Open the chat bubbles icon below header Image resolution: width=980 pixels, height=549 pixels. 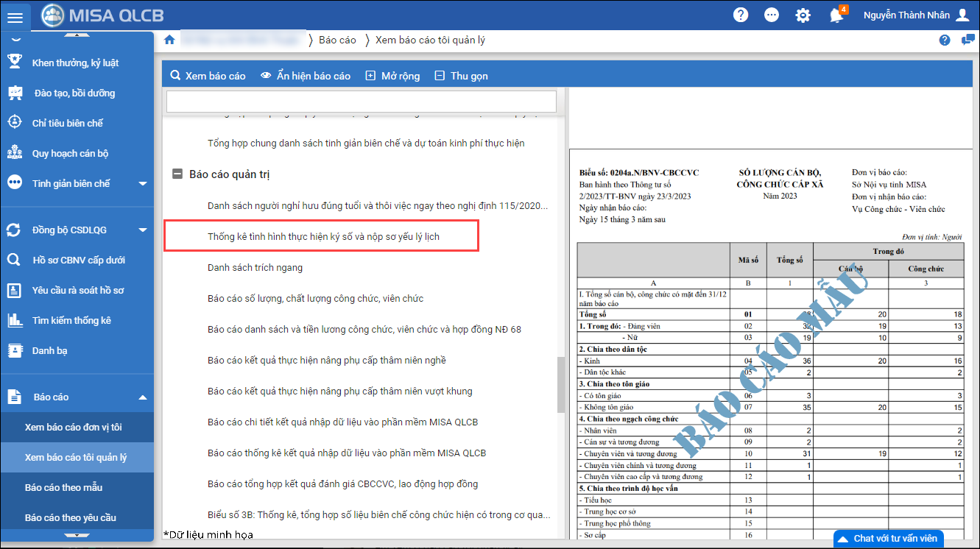(967, 40)
